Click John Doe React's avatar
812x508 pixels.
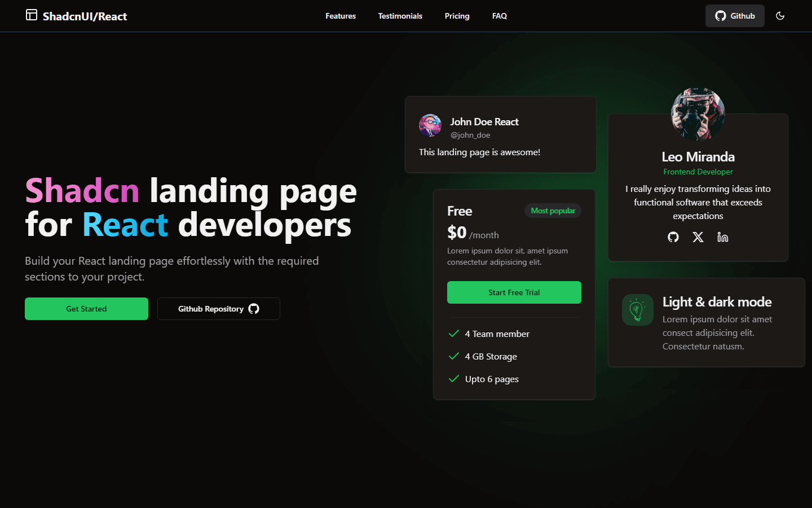[x=430, y=125]
